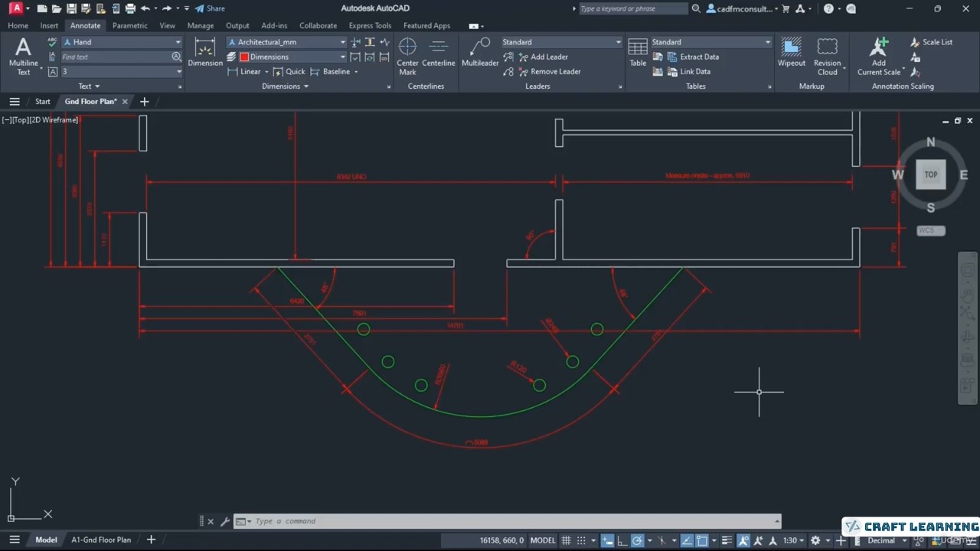Click the red Dimensions layer color swatch
980x551 pixels.
point(244,57)
